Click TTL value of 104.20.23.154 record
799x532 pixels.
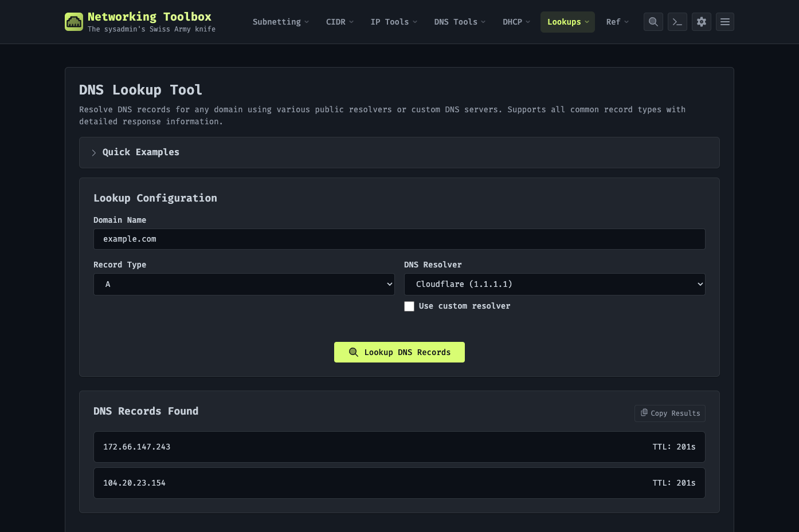(674, 483)
